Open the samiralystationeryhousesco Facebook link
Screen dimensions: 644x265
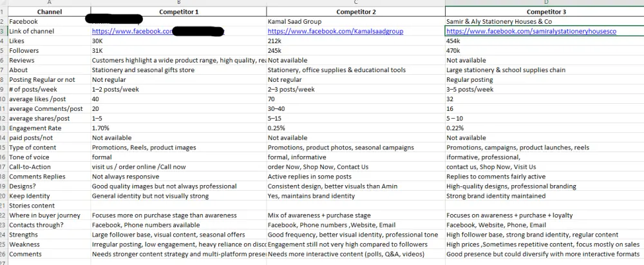coord(531,31)
